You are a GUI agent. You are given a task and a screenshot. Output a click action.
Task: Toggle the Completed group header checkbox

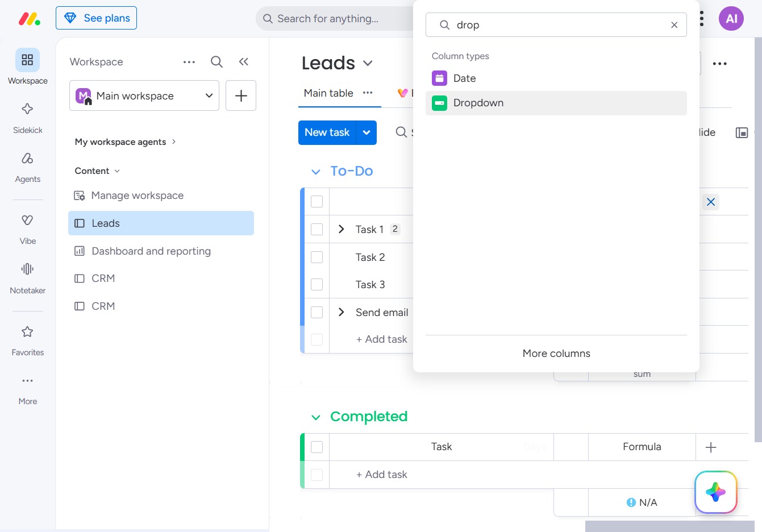pos(317,447)
